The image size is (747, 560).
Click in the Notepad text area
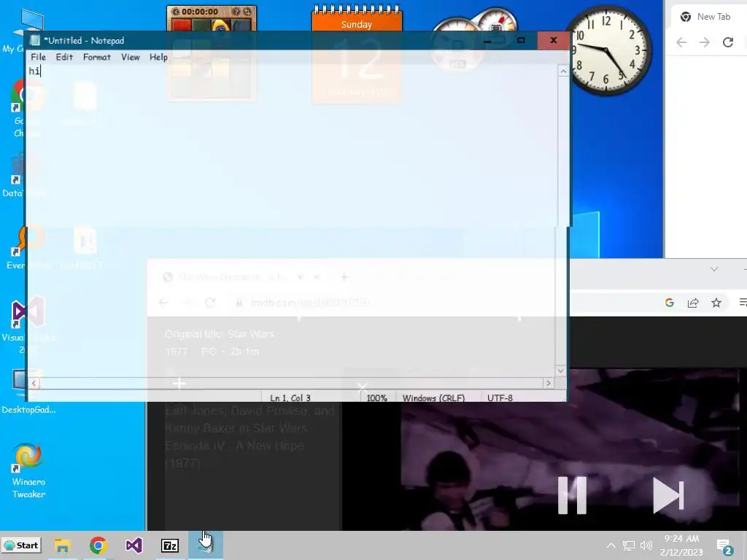pos(290,219)
